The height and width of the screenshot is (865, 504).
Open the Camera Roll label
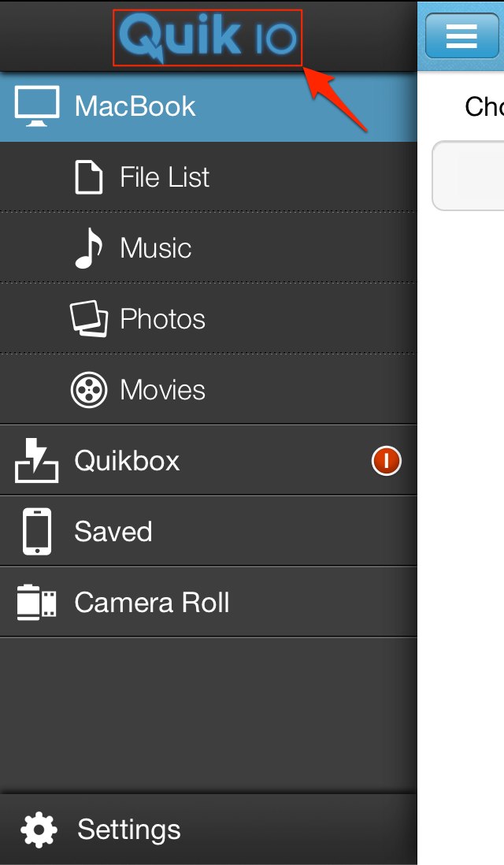coord(152,603)
